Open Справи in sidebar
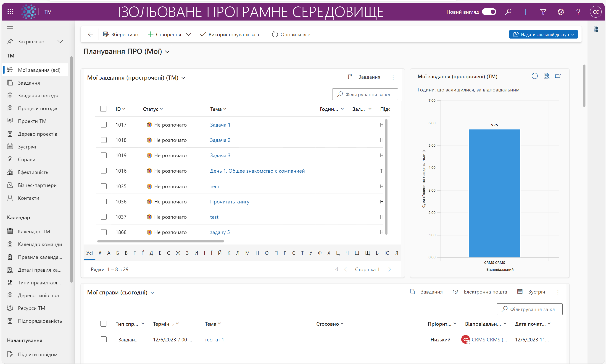 pos(26,159)
